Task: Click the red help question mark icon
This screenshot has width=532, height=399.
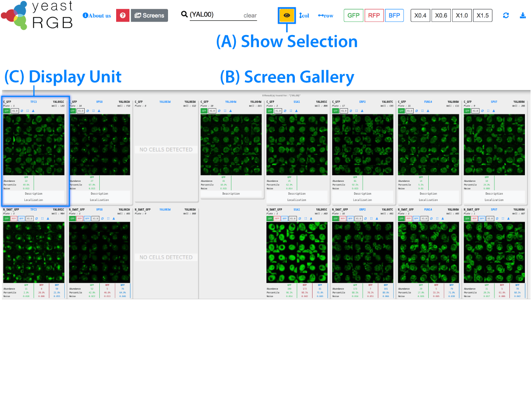Action: pos(123,16)
